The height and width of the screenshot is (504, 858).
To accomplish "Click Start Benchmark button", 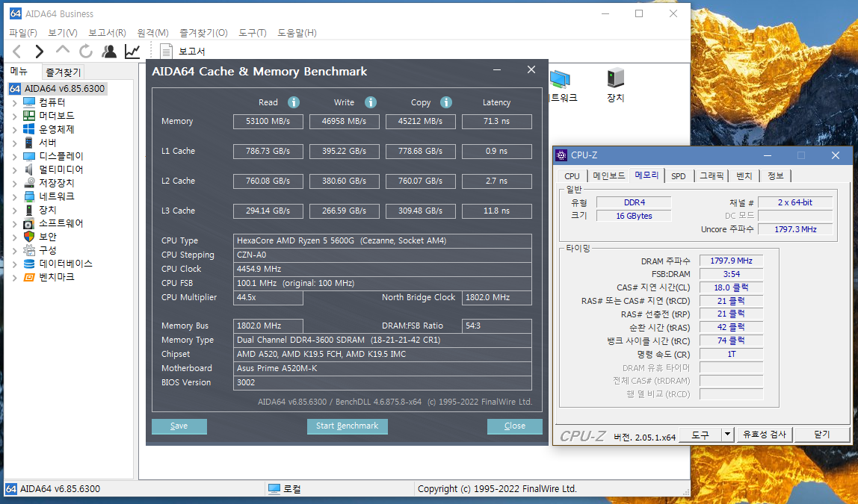I will click(347, 426).
